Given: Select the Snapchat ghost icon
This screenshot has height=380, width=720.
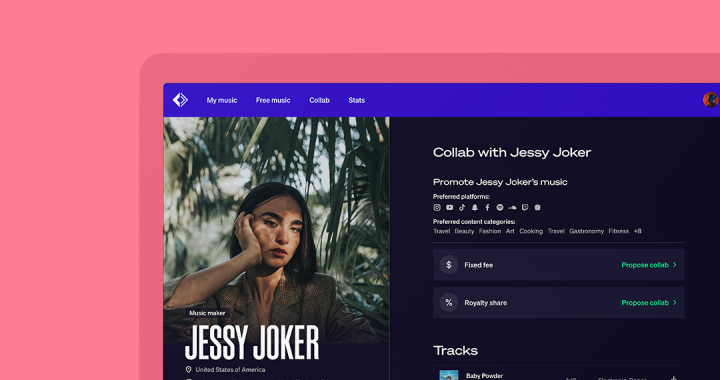Looking at the screenshot, I should coord(475,207).
